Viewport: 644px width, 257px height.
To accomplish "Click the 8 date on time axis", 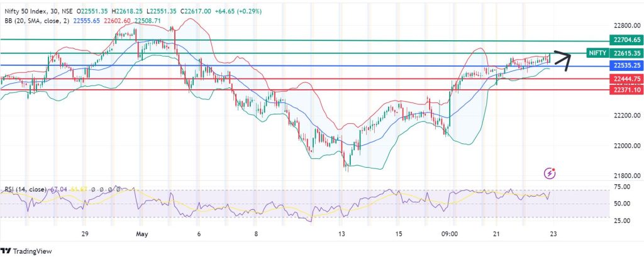I will click(x=256, y=234).
